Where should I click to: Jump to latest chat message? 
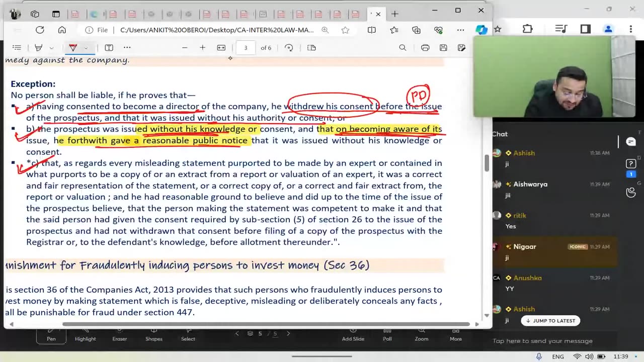click(550, 321)
